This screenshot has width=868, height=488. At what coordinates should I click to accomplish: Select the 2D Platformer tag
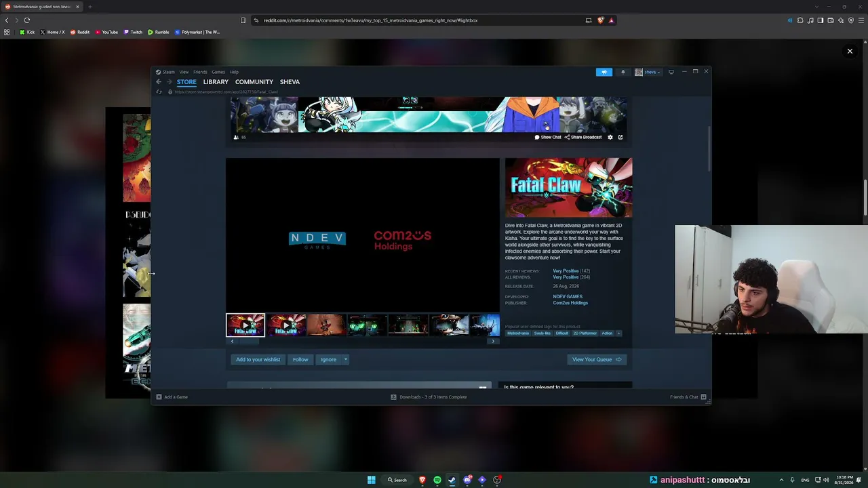click(x=585, y=333)
